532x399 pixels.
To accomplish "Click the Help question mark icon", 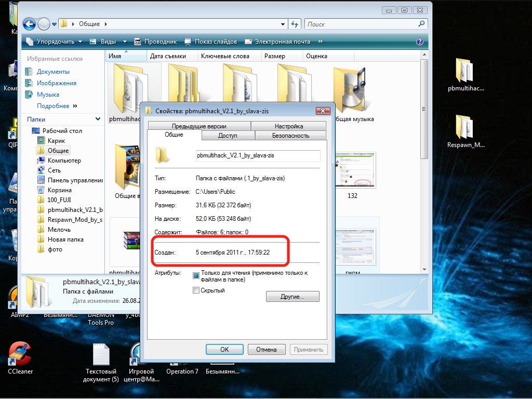I will (420, 42).
